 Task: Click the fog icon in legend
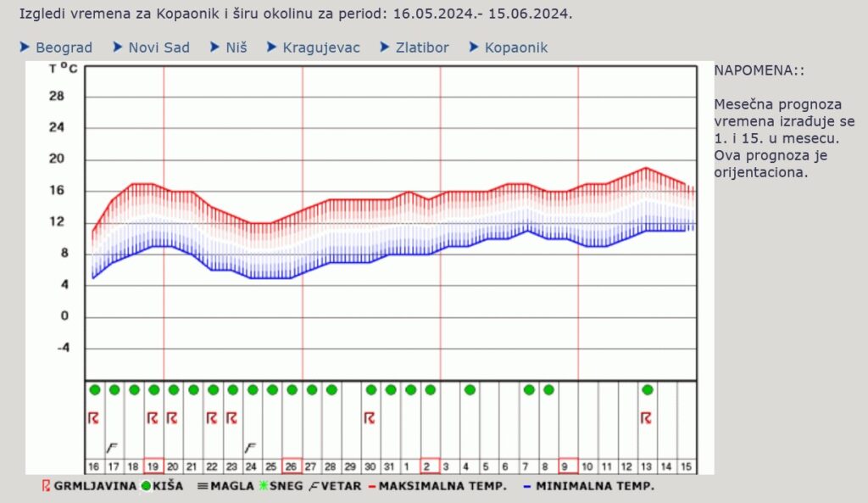point(202,486)
